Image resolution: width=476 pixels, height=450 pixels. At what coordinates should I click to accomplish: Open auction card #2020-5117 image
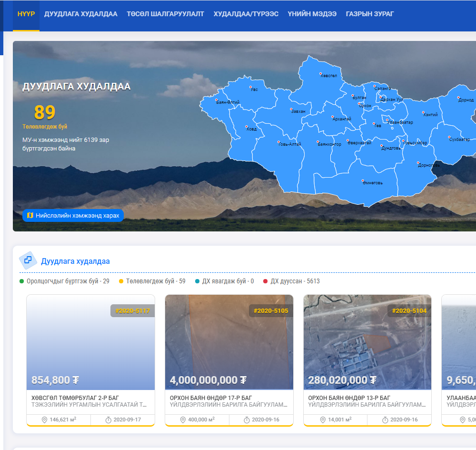tap(90, 342)
